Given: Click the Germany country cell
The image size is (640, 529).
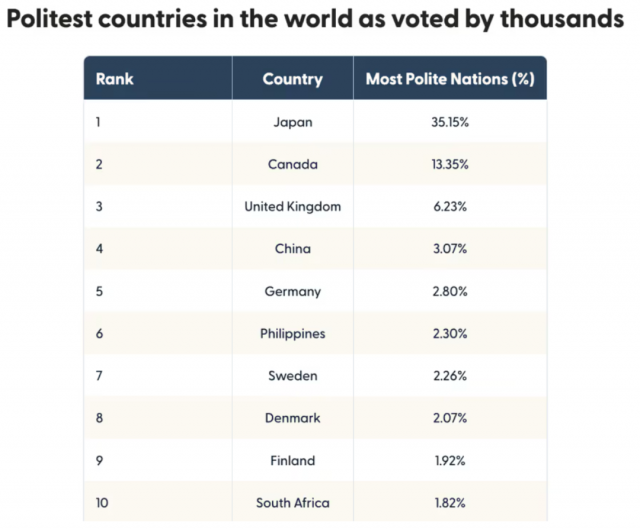Looking at the screenshot, I should [x=292, y=291].
